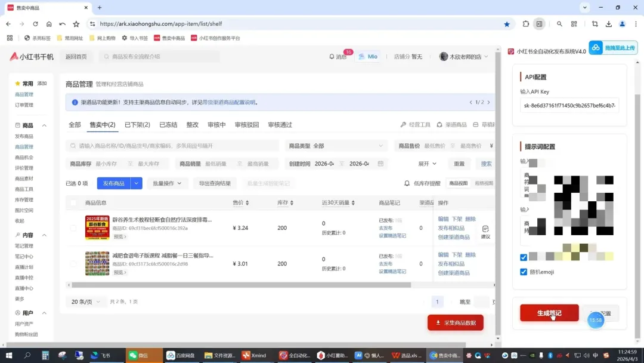Switch to 商品视图 view
Screen dimensions: 644x363
tap(459, 183)
